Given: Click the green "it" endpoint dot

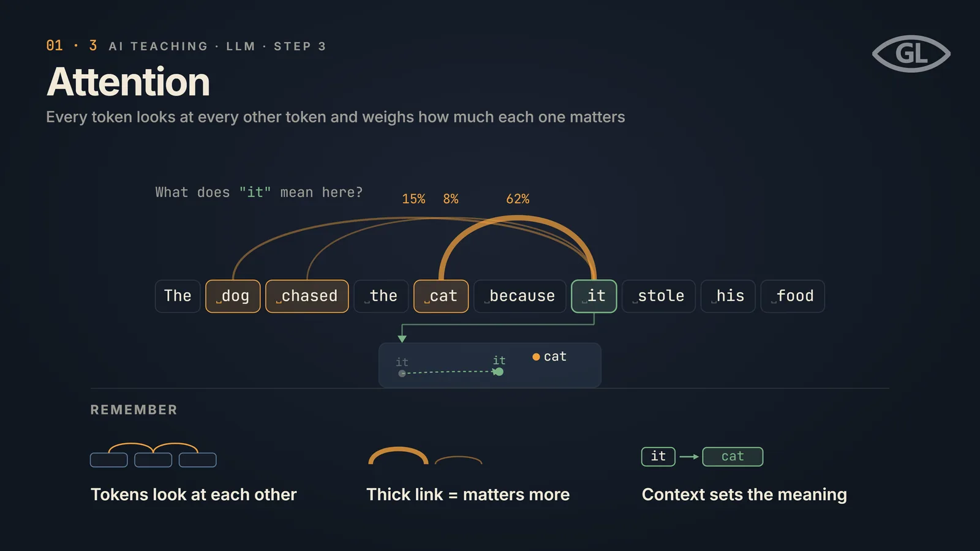Looking at the screenshot, I should point(499,372).
